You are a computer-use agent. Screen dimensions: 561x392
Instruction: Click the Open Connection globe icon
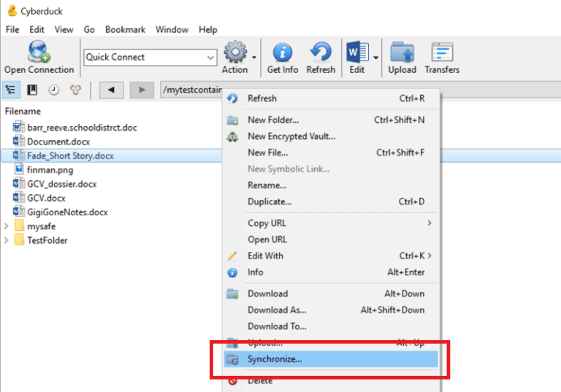[39, 52]
